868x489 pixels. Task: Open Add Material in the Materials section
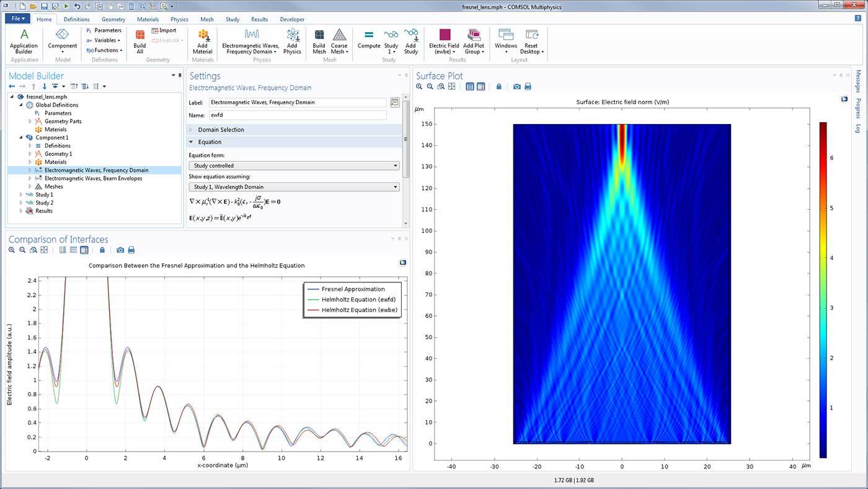(203, 38)
